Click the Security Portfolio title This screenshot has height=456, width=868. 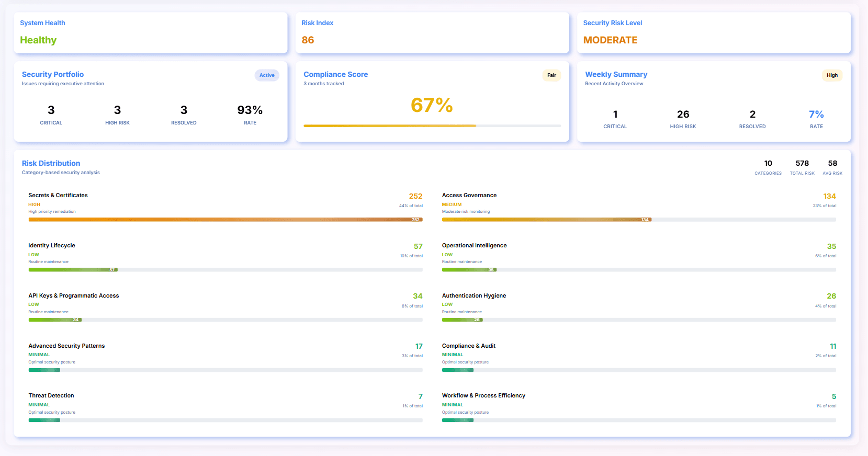(x=53, y=74)
